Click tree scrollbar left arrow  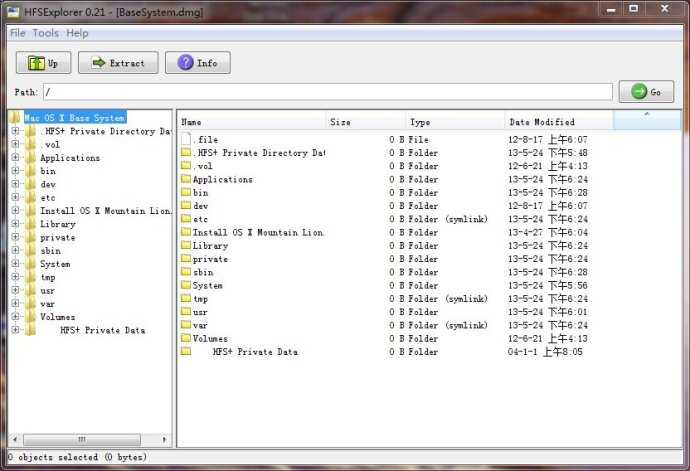15,439
